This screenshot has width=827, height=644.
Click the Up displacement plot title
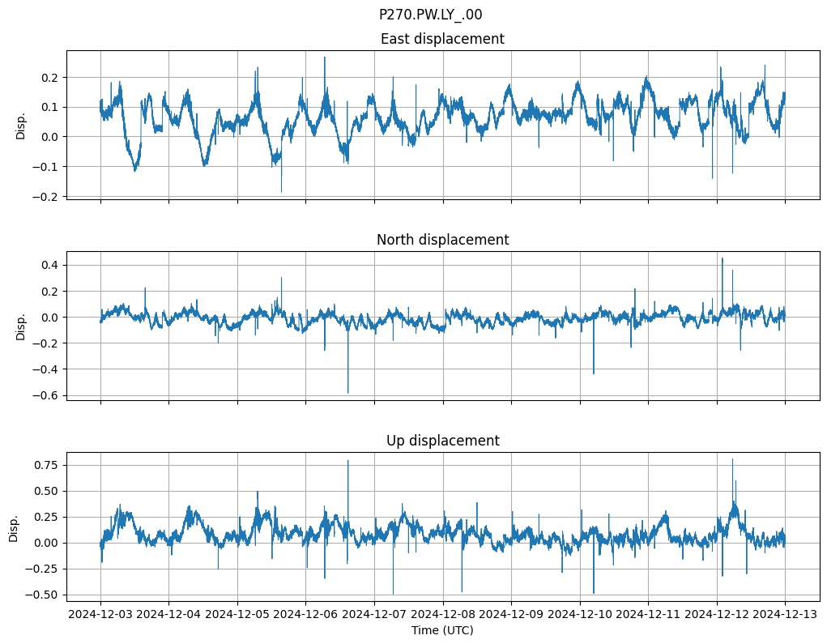click(x=442, y=441)
